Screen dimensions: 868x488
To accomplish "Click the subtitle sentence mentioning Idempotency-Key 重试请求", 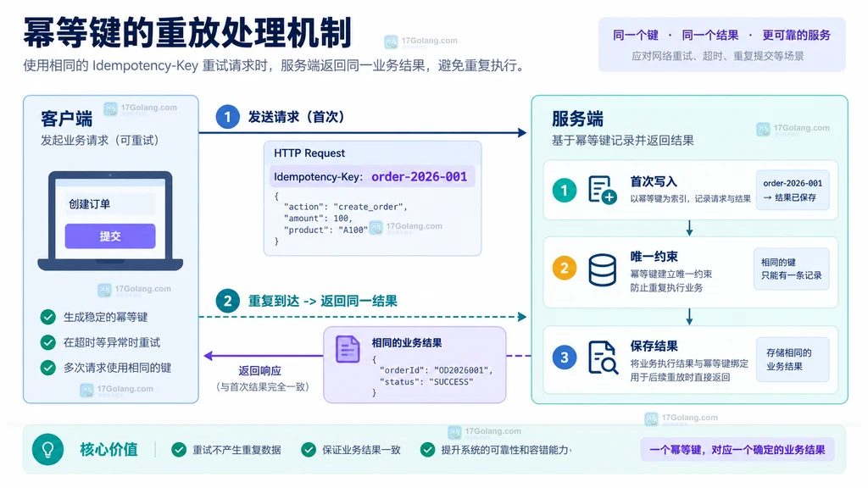I will pyautogui.click(x=275, y=66).
